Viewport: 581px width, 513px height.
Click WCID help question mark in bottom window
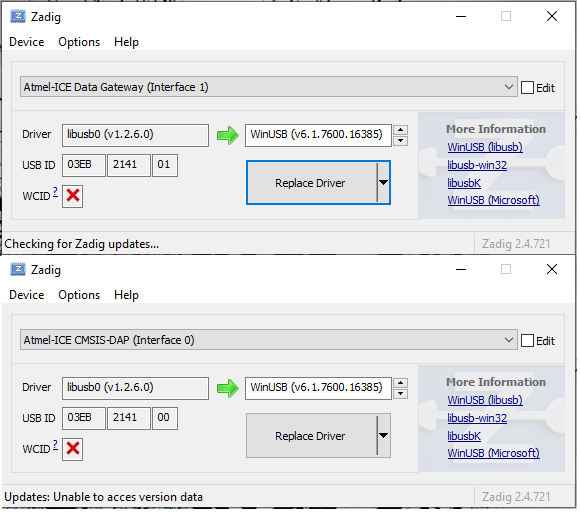55,445
